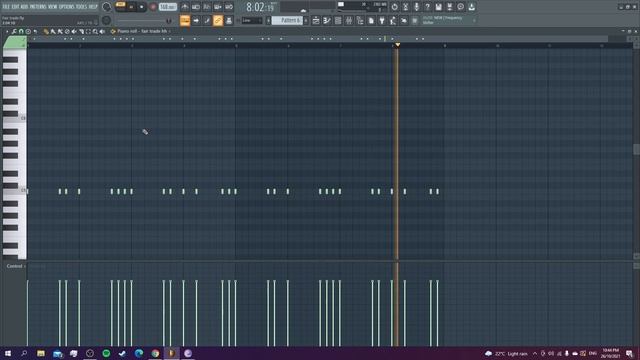
Task: Select the Playback speaker tool in piano roll
Action: tap(102, 31)
